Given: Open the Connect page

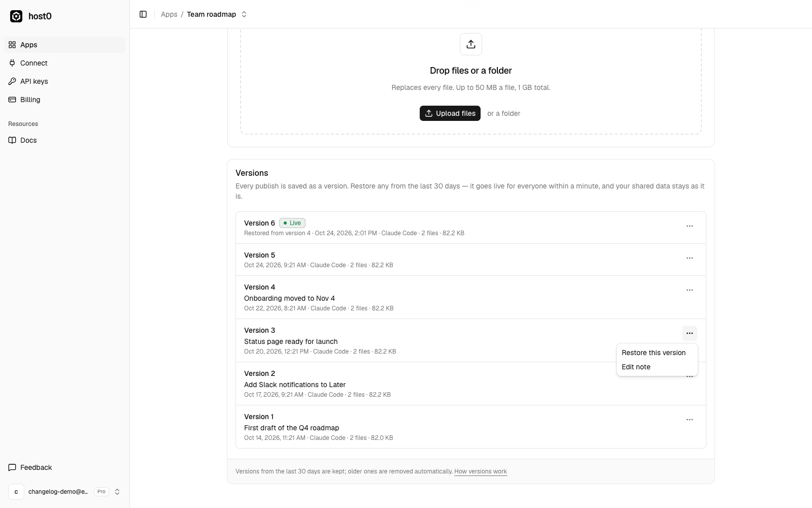Looking at the screenshot, I should click(x=64, y=63).
